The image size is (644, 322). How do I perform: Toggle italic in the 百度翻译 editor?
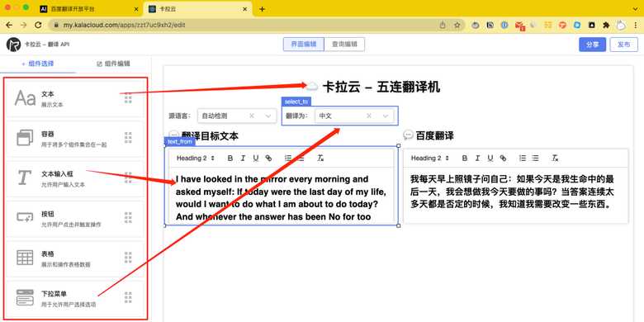pyautogui.click(x=477, y=159)
